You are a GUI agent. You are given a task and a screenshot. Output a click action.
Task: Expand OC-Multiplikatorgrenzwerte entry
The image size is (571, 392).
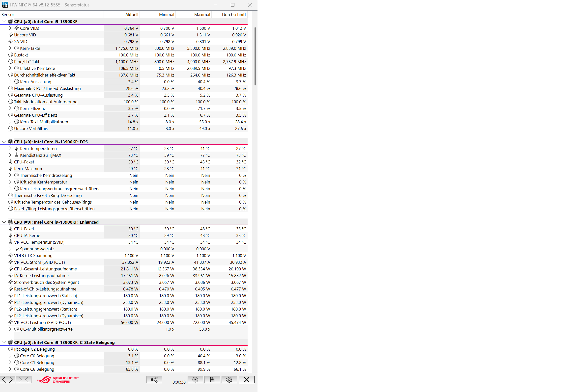(x=10, y=329)
